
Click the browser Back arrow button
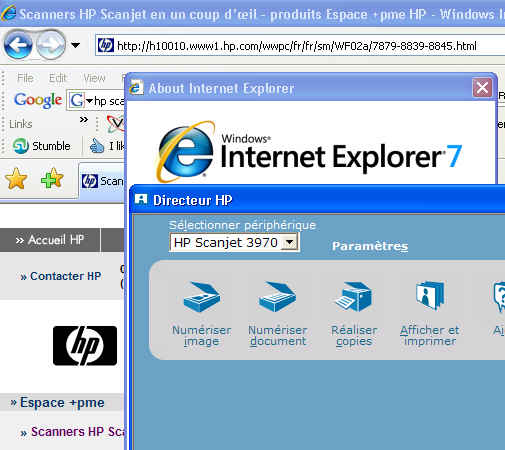click(18, 45)
